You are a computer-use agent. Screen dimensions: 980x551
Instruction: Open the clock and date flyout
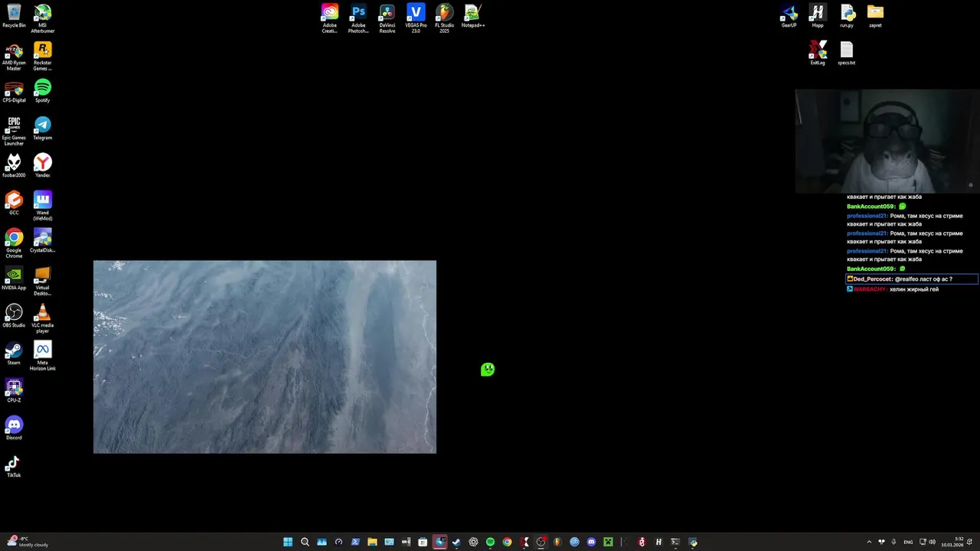(x=952, y=542)
